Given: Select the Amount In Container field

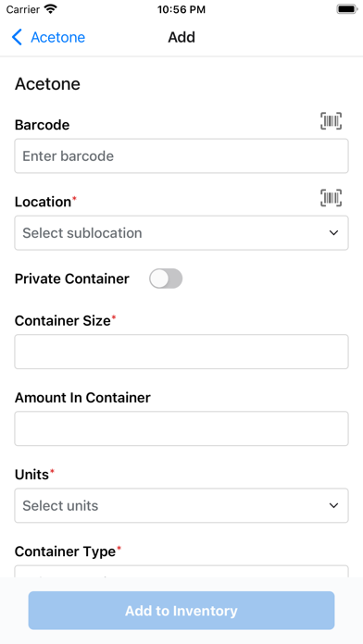Looking at the screenshot, I should 181,428.
